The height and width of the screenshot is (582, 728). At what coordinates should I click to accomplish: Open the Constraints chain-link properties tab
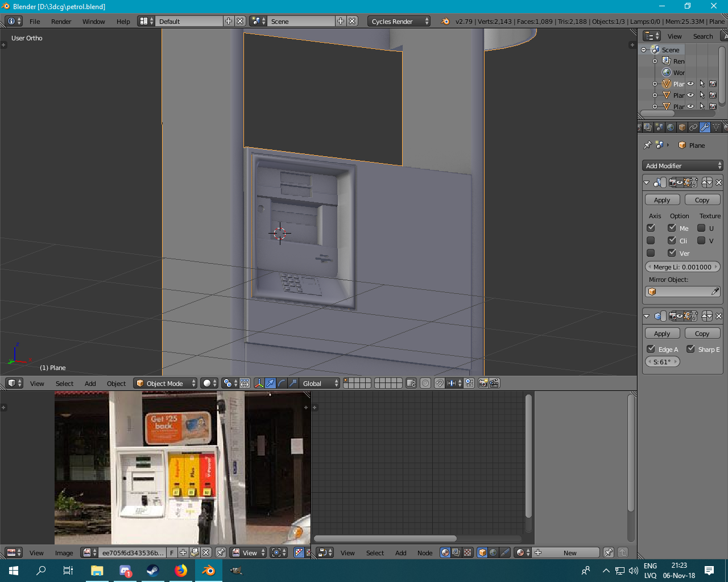693,127
